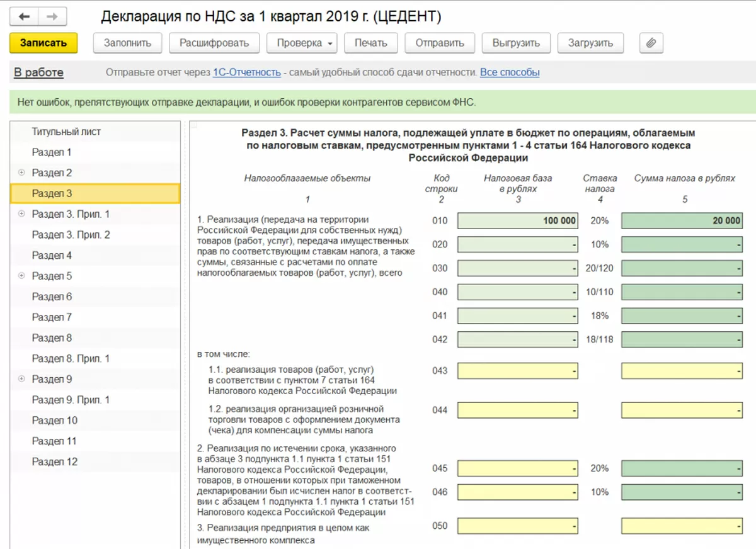Click the line 010 tax base field
This screenshot has height=549, width=756.
pos(517,220)
